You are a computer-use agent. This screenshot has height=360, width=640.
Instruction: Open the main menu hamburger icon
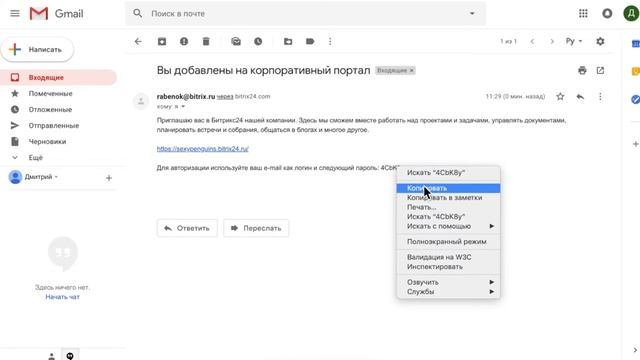(x=15, y=13)
